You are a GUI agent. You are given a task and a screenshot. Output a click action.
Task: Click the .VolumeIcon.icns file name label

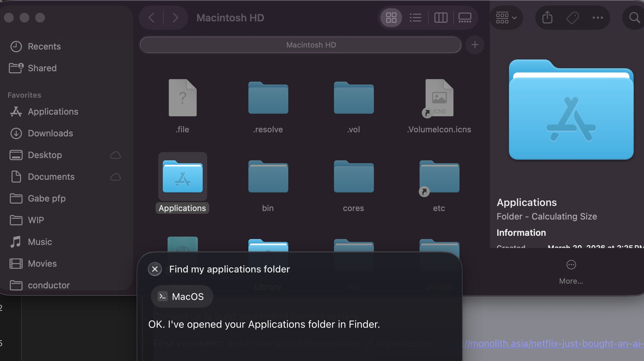pyautogui.click(x=439, y=129)
